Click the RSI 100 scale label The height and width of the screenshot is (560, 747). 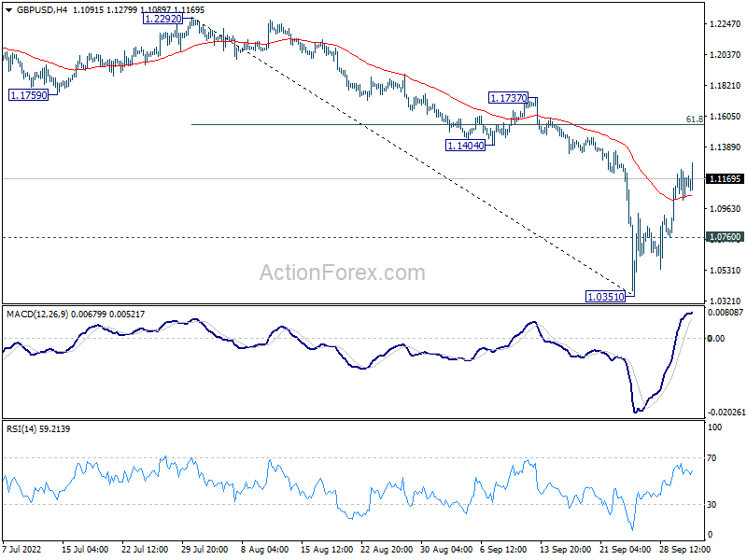click(714, 427)
